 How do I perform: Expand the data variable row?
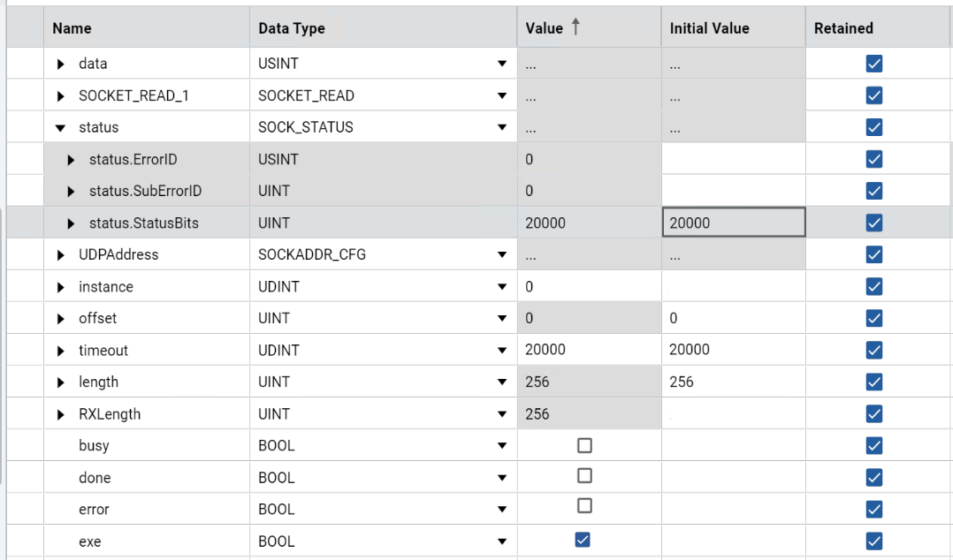61,64
